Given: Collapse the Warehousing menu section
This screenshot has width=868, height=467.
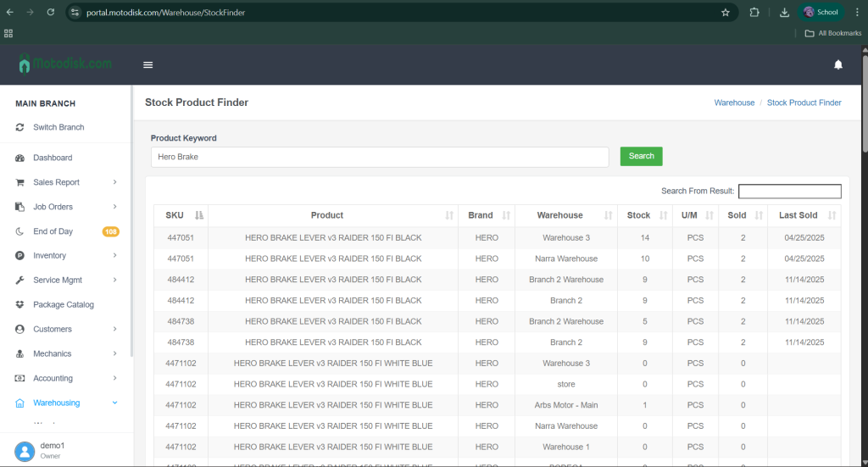Looking at the screenshot, I should pyautogui.click(x=114, y=403).
